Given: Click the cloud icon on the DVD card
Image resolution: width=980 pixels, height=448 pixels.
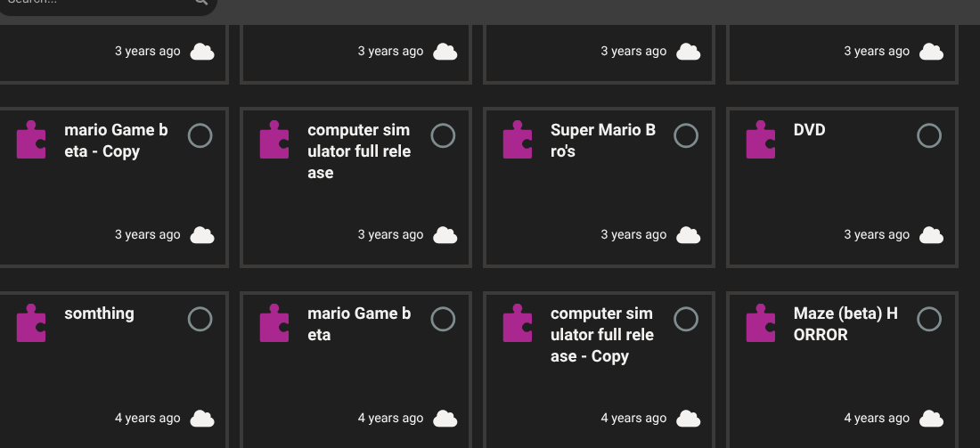Looking at the screenshot, I should coord(931,235).
